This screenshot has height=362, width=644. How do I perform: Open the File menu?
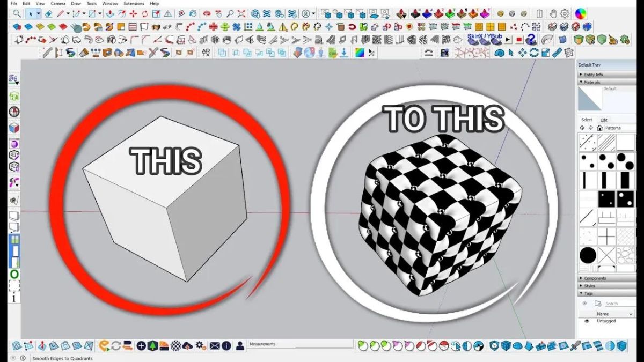coord(14,3)
